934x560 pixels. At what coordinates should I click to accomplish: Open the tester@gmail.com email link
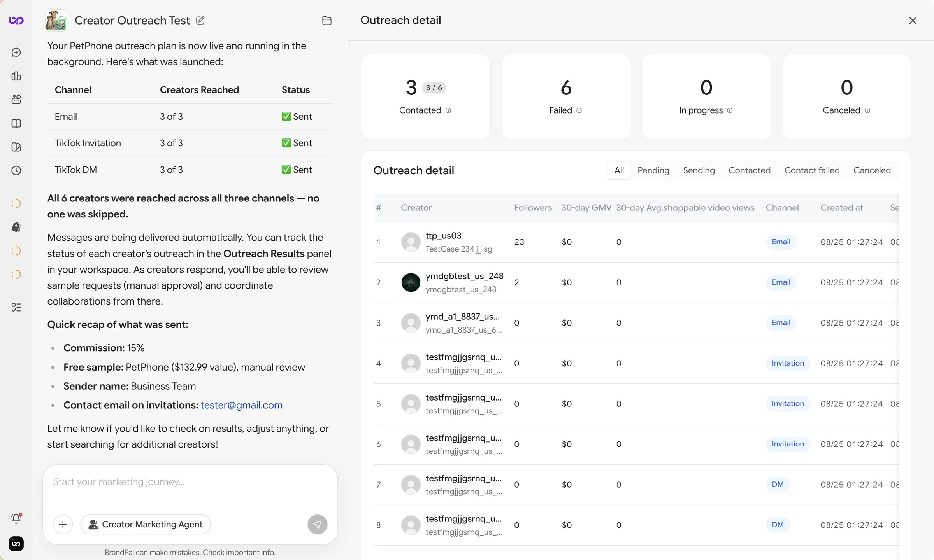[241, 405]
